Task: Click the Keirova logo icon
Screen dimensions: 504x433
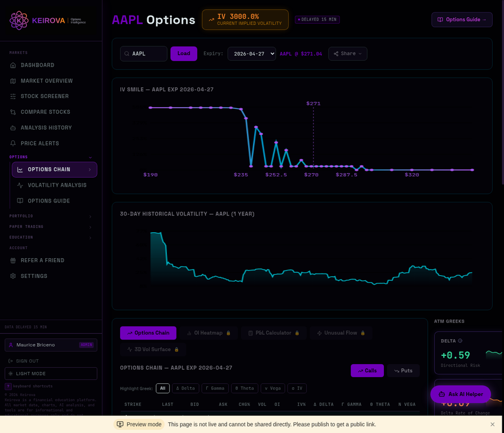Action: click(x=19, y=20)
